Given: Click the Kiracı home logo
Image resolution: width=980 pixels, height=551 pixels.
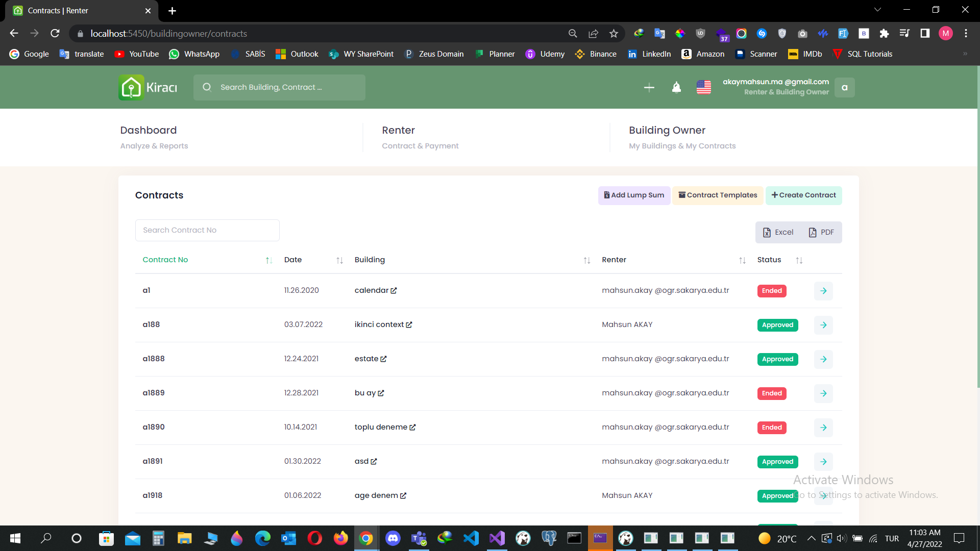Looking at the screenshot, I should (x=148, y=88).
